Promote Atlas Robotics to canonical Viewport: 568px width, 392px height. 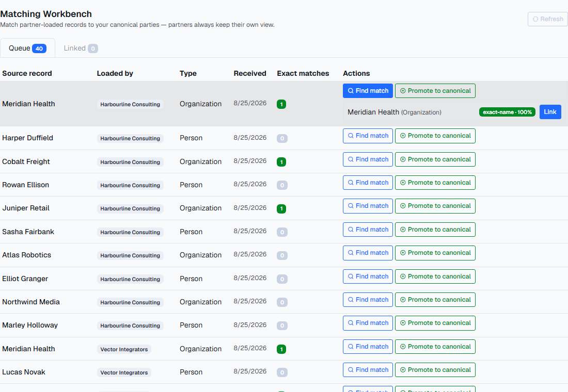coord(435,253)
